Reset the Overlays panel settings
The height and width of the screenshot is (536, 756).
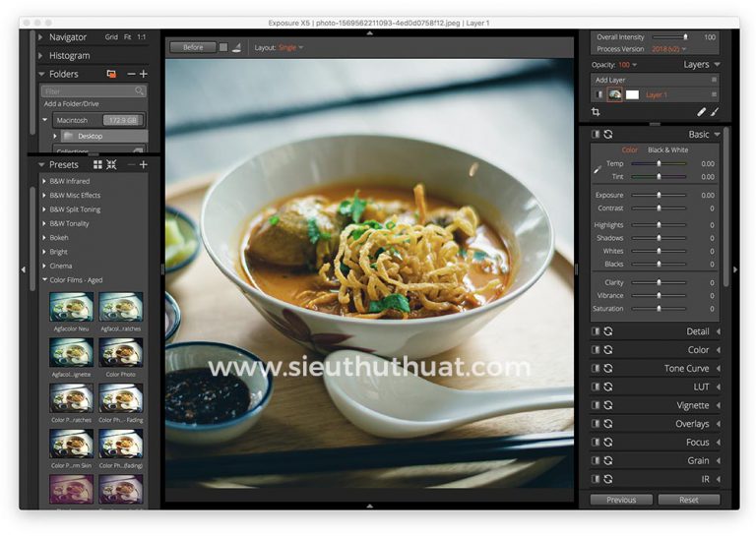pos(608,423)
